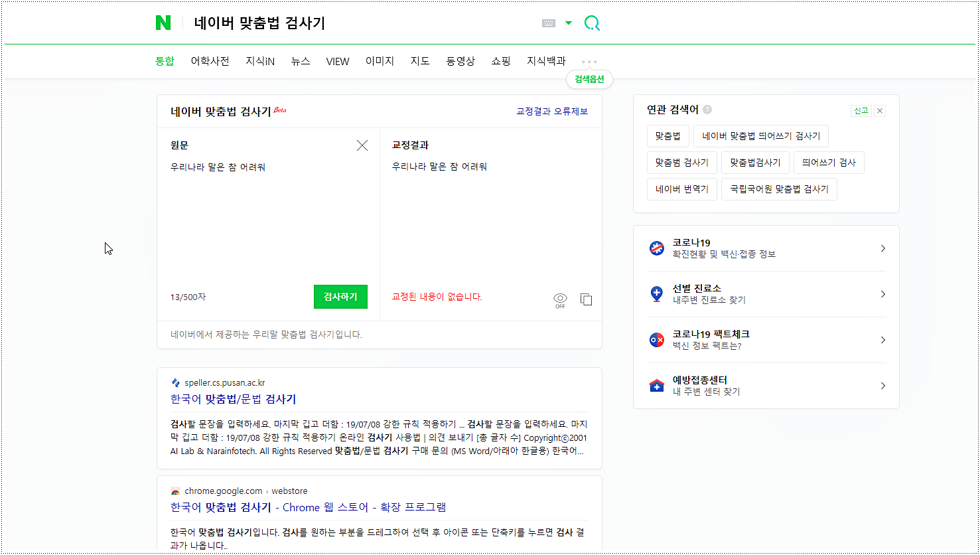Viewport: 980px width, 555px height.
Task: Open 한국어 맞춤법/문법 검사기 result title
Action: click(234, 399)
